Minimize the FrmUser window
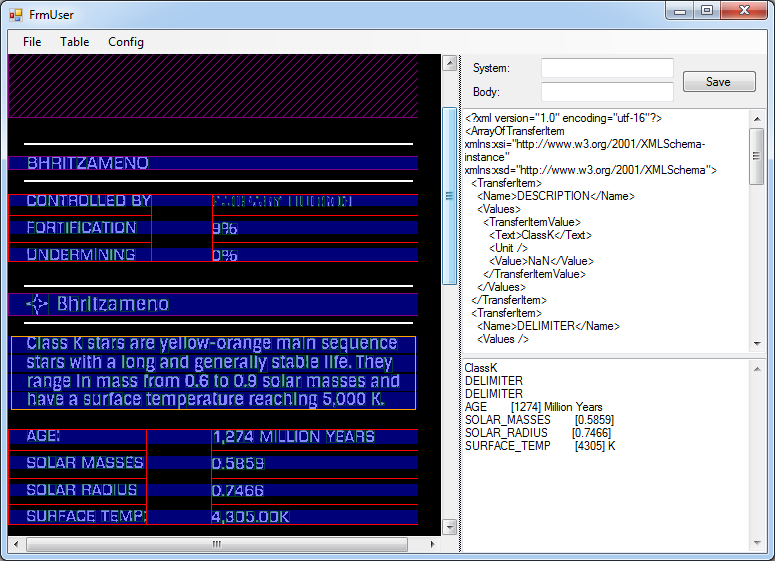This screenshot has width=775, height=561. click(x=680, y=10)
